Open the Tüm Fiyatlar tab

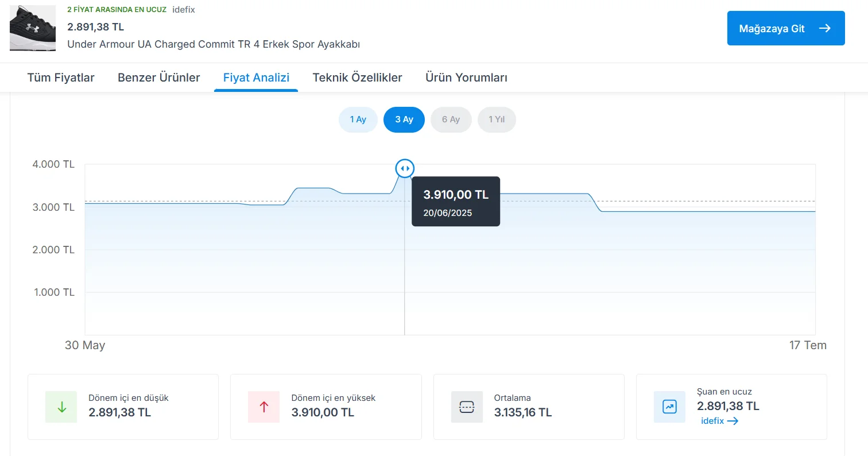[61, 78]
